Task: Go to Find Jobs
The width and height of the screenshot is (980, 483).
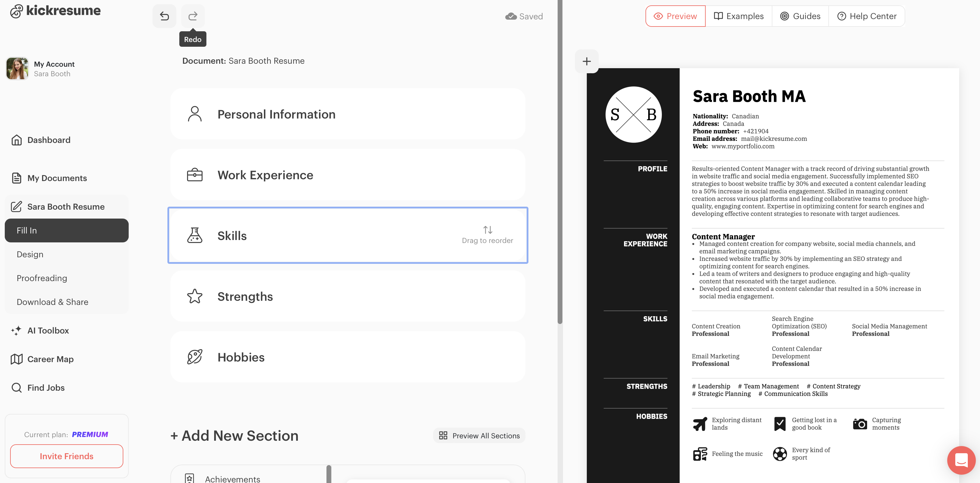Action: coord(46,387)
